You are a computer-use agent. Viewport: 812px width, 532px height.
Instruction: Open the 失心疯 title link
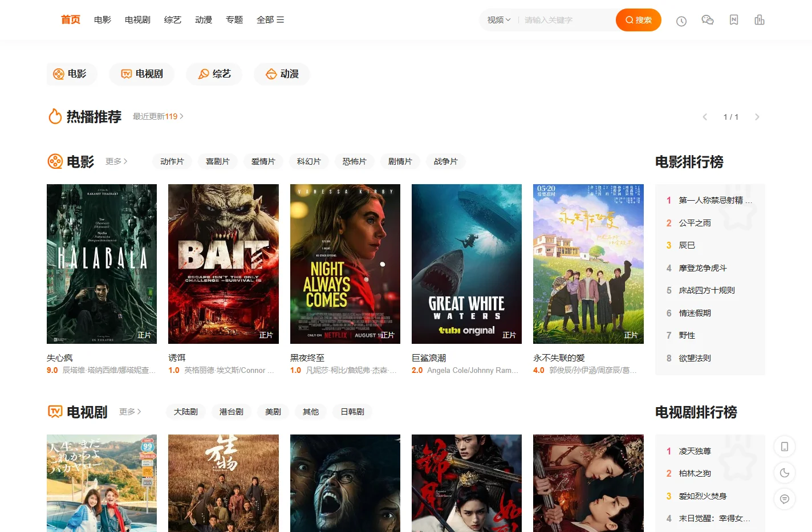pos(60,358)
